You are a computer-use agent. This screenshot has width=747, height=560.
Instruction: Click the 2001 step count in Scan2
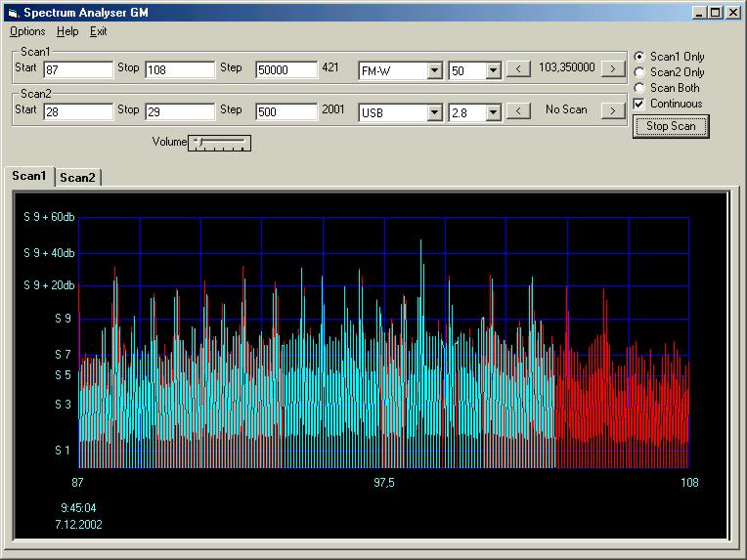332,109
